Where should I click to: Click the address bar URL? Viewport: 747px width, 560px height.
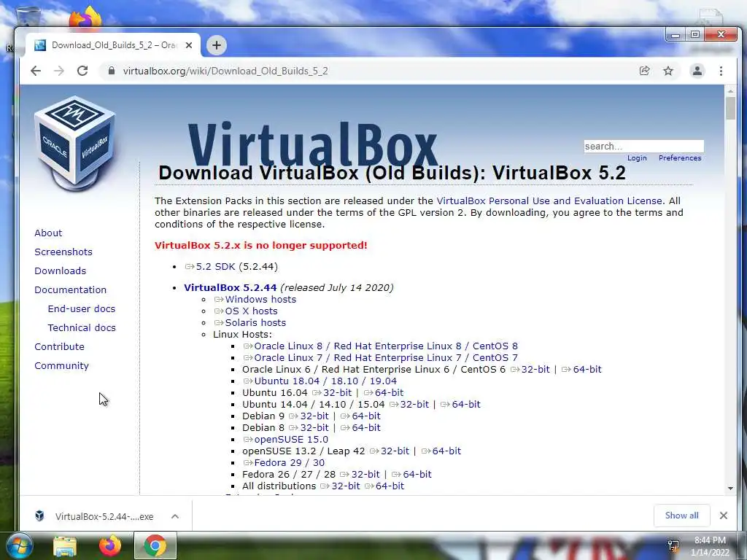click(x=225, y=71)
